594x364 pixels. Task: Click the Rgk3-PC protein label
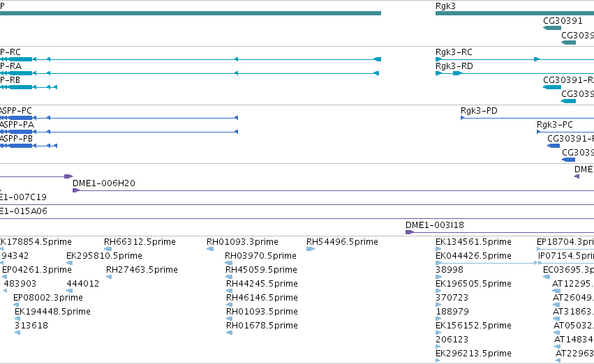(x=555, y=125)
